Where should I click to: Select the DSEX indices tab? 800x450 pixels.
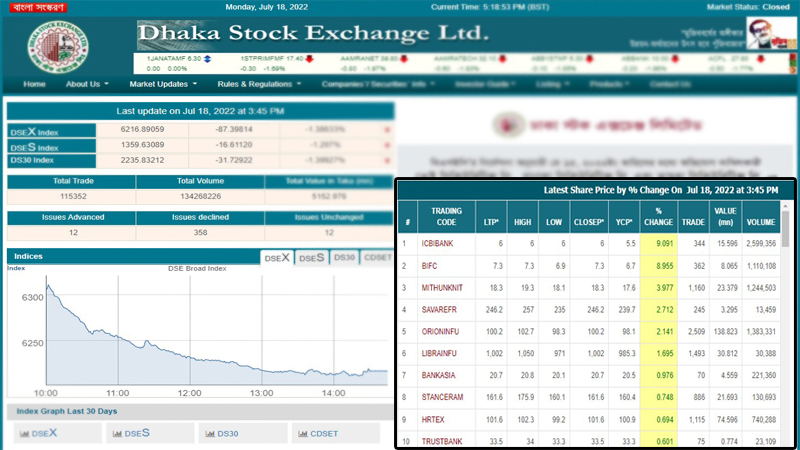(277, 258)
